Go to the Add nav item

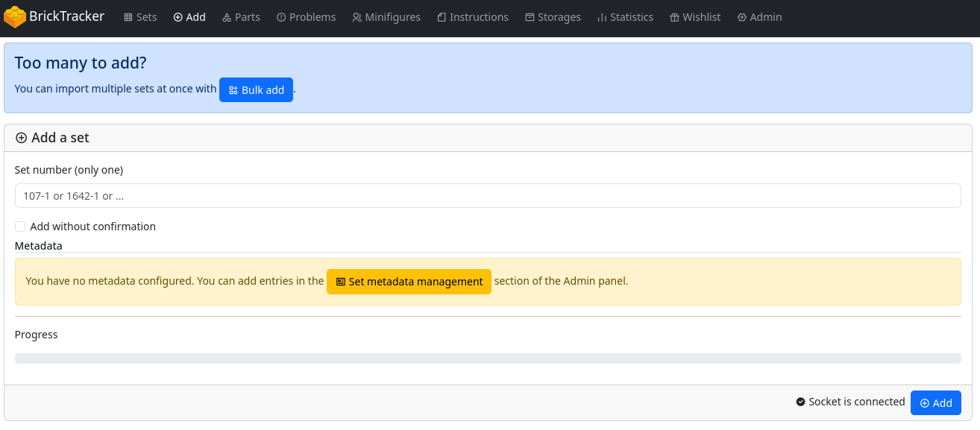[x=189, y=17]
